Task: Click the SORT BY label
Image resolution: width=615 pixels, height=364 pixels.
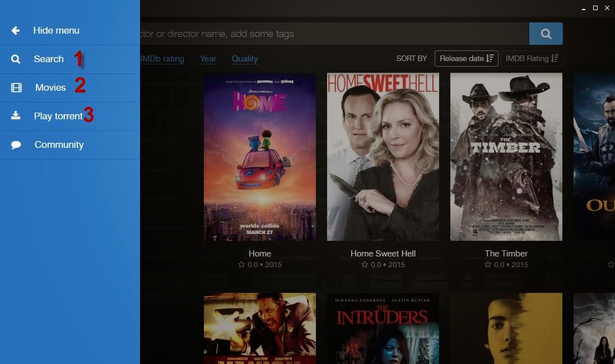Action: tap(412, 58)
